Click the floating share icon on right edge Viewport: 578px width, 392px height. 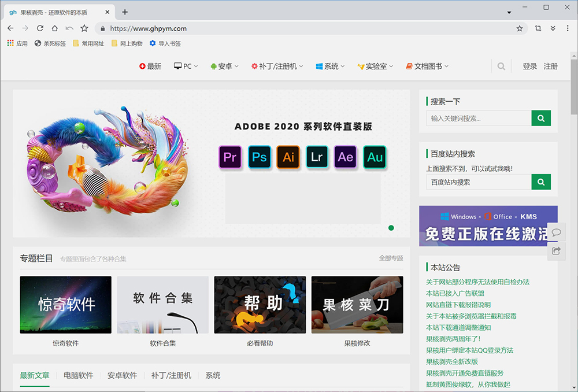[x=556, y=251]
